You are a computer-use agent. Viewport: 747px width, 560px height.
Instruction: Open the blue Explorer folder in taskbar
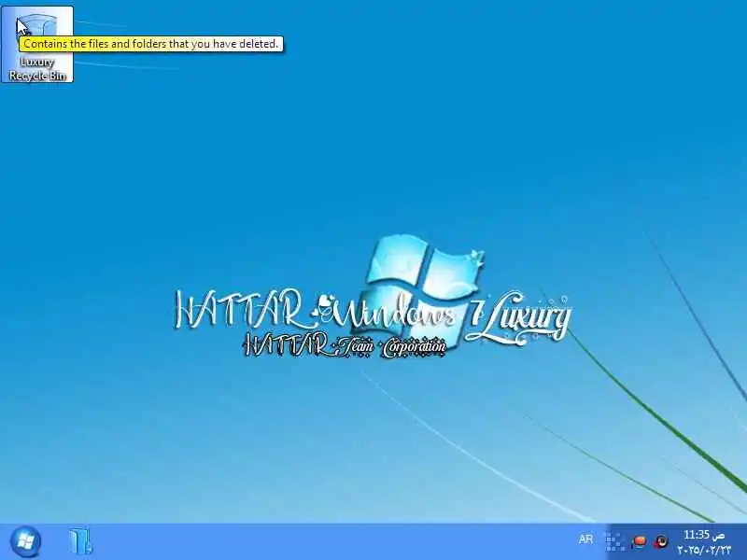pos(80,541)
